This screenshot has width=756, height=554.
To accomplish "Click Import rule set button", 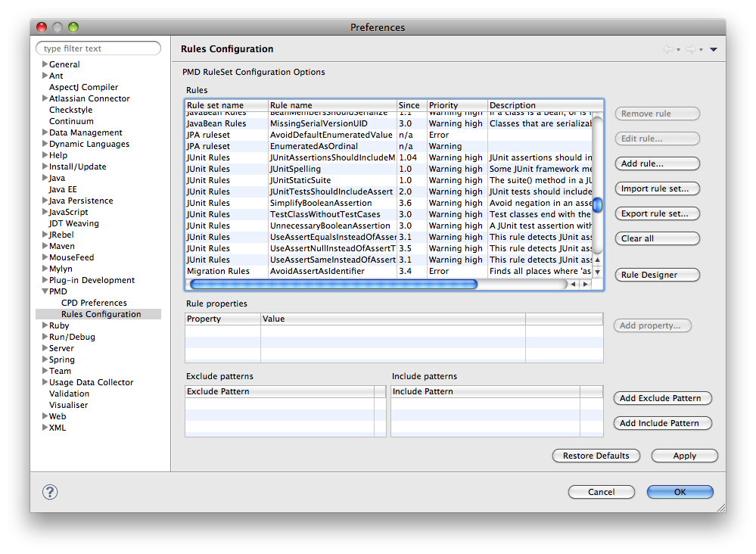I will (x=656, y=188).
